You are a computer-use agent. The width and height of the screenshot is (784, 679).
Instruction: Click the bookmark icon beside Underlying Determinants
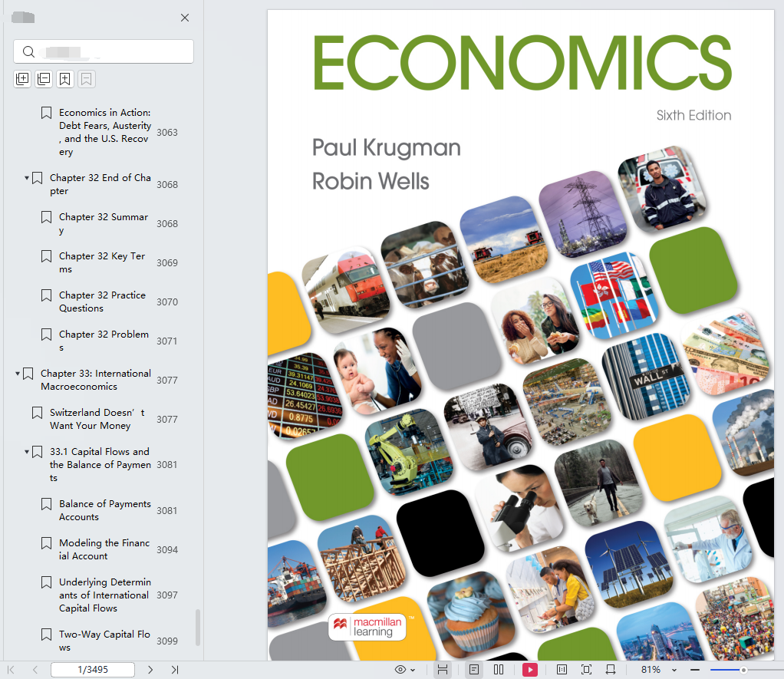[x=47, y=582]
